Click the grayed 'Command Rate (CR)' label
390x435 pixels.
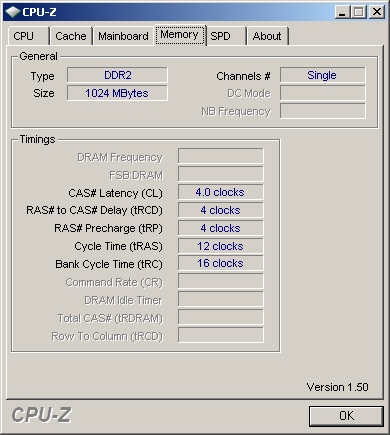tap(114, 283)
